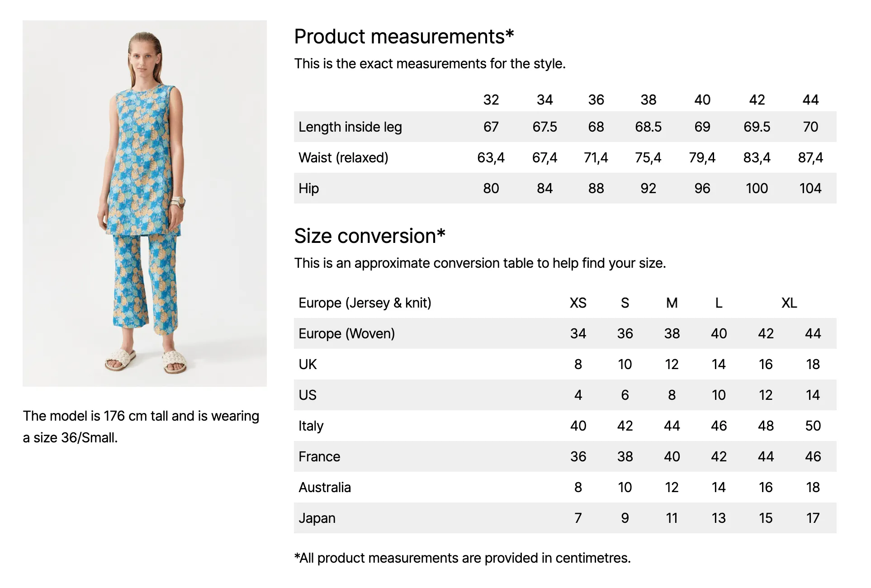Click the France row label
Image resolution: width=871 pixels, height=588 pixels.
pos(319,456)
